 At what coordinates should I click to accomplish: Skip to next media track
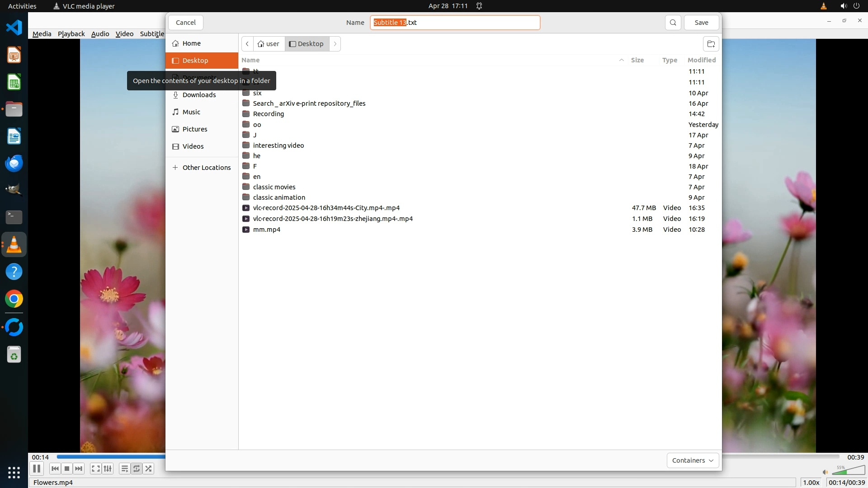click(79, 469)
